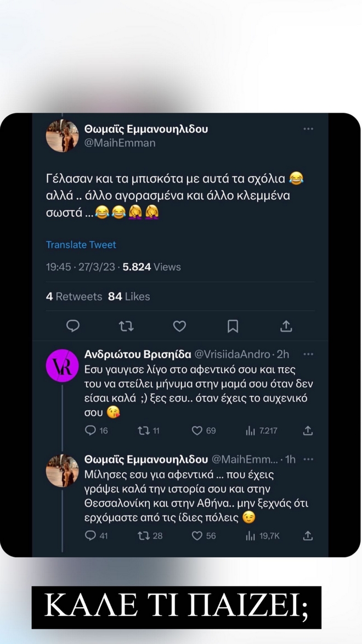This screenshot has width=362, height=644.
Task: Retweet the reply with 11 retweets
Action: coord(144,431)
